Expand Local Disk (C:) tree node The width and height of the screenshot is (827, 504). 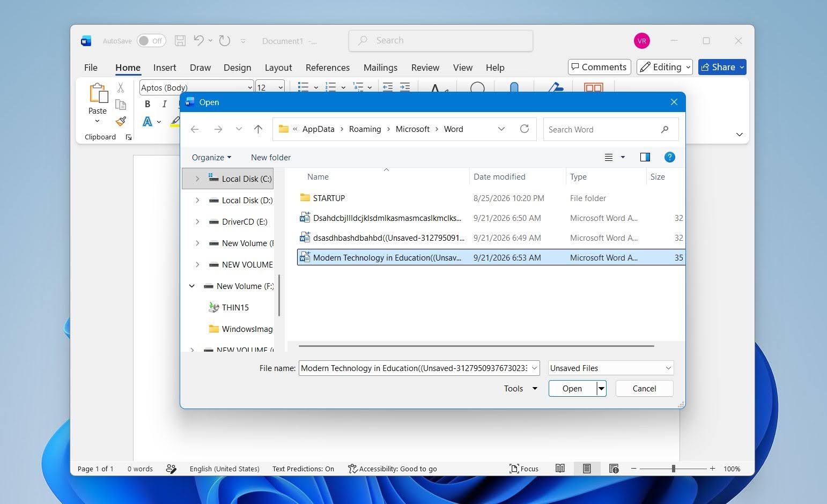[x=197, y=179]
